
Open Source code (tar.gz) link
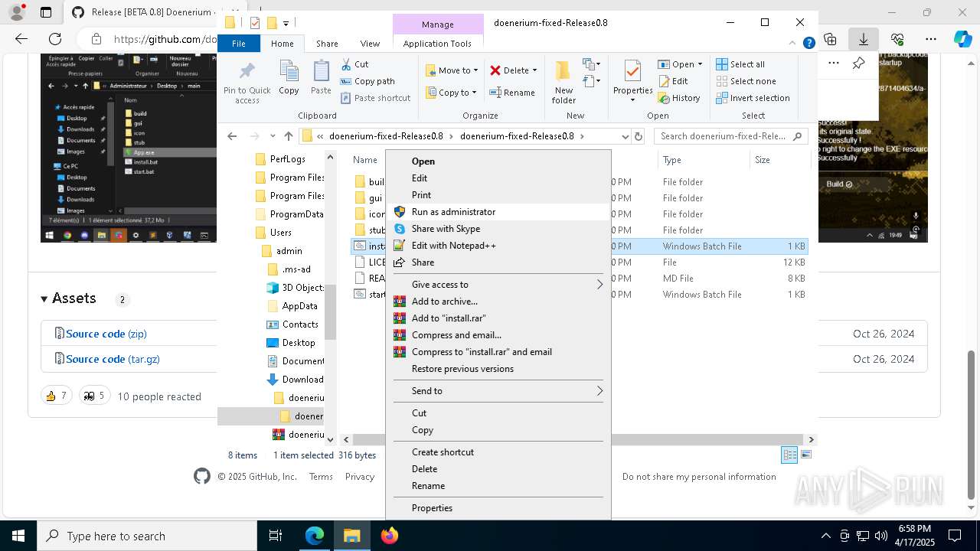click(113, 359)
